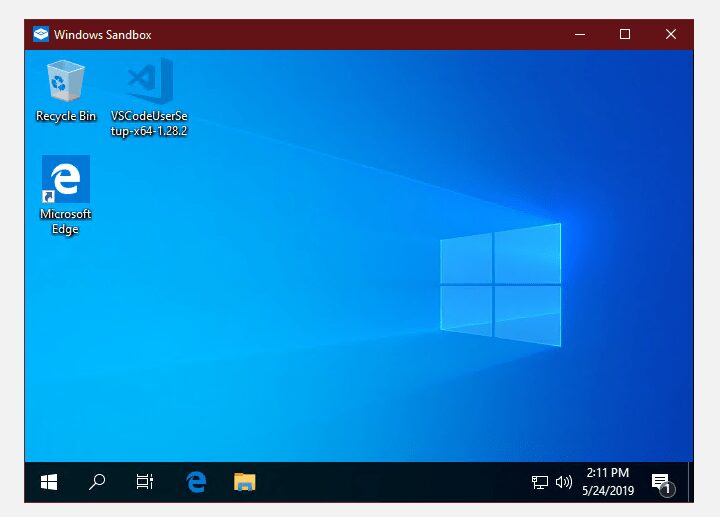Open the Start menu
Screen dimensions: 720x517
tap(49, 482)
